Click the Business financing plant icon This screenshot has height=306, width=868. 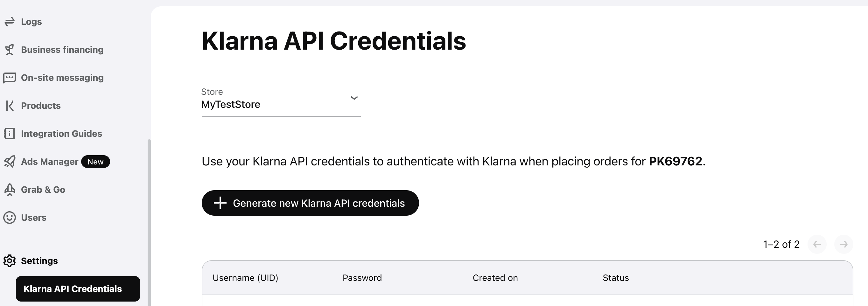10,50
